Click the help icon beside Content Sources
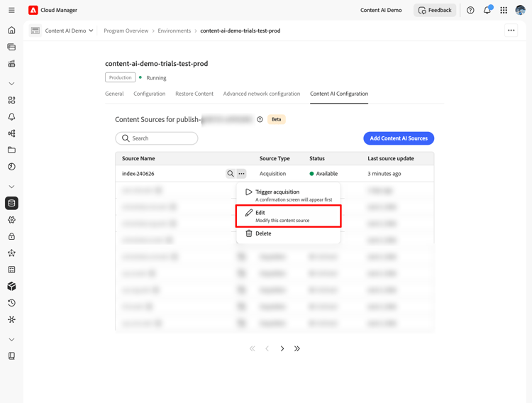 (260, 119)
